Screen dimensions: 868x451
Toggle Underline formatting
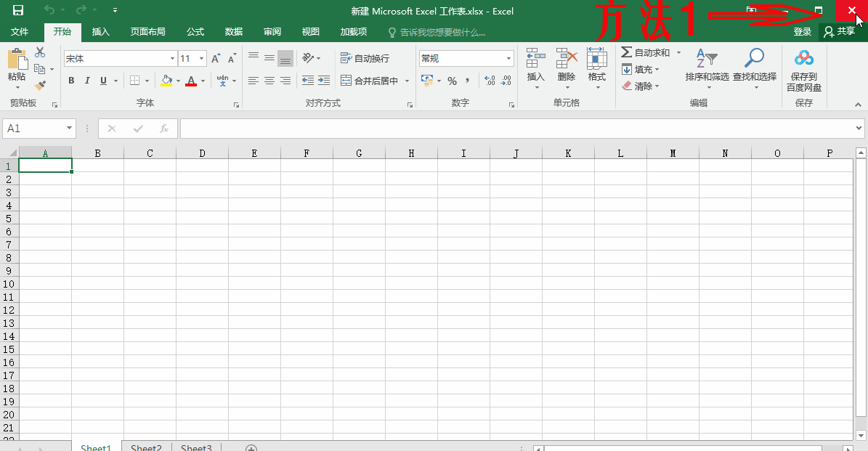coord(104,81)
